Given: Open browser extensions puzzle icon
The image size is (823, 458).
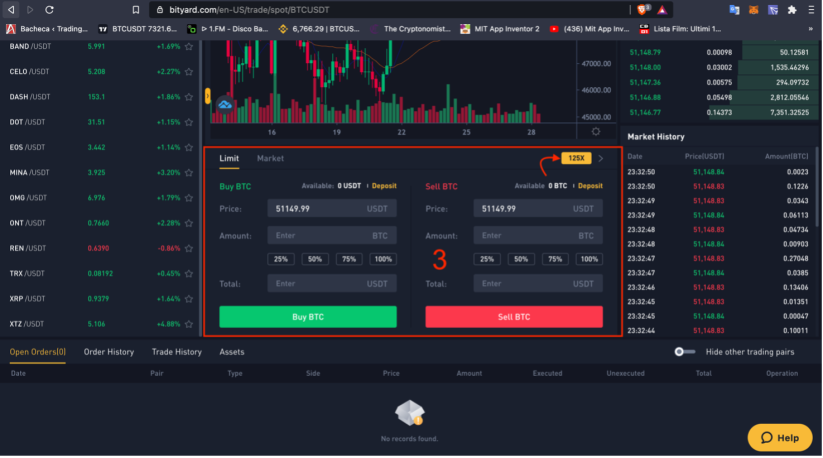Looking at the screenshot, I should pos(792,9).
